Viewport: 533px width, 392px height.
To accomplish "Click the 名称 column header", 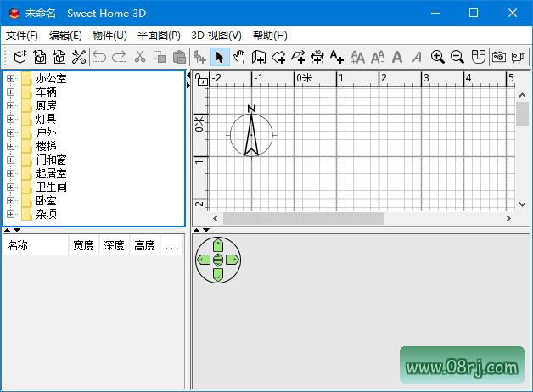I will tap(19, 246).
